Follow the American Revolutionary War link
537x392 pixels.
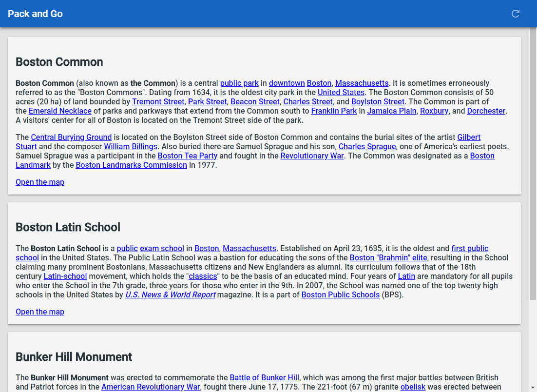[x=151, y=387]
